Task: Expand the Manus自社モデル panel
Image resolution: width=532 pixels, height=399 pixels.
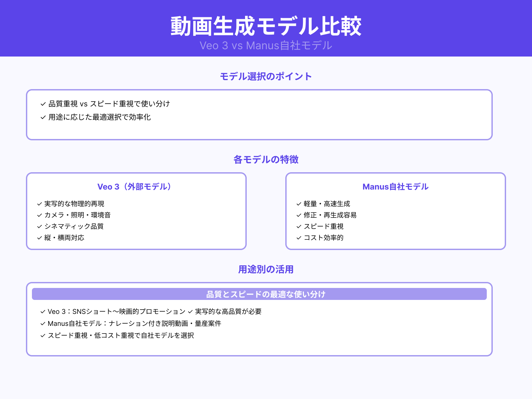Action: [x=395, y=187]
